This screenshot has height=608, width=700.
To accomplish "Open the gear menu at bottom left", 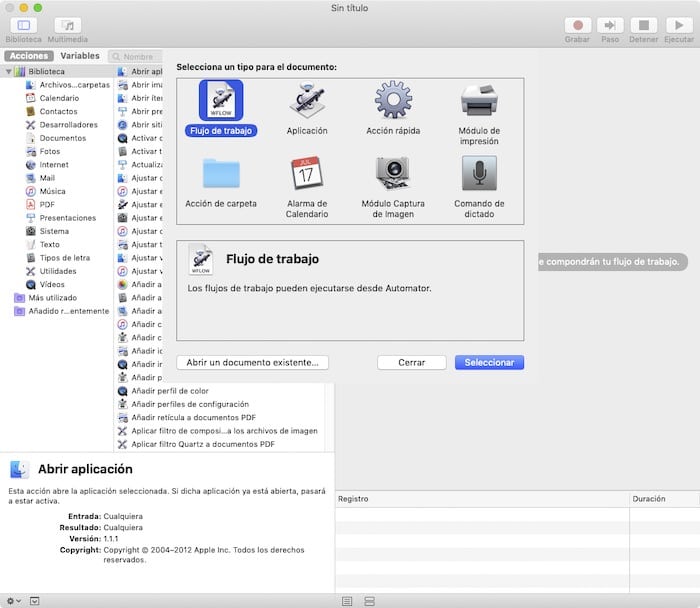I will (12, 600).
